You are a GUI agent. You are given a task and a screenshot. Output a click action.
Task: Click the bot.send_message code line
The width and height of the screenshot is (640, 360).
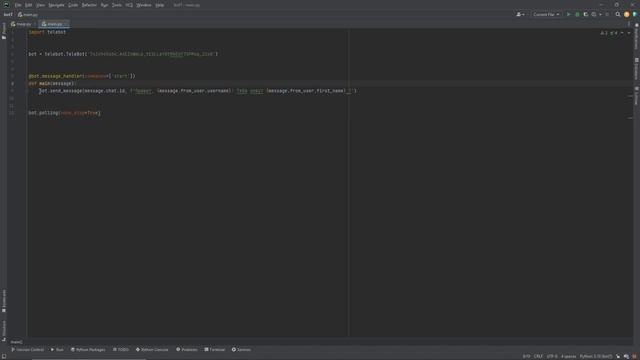(198, 91)
